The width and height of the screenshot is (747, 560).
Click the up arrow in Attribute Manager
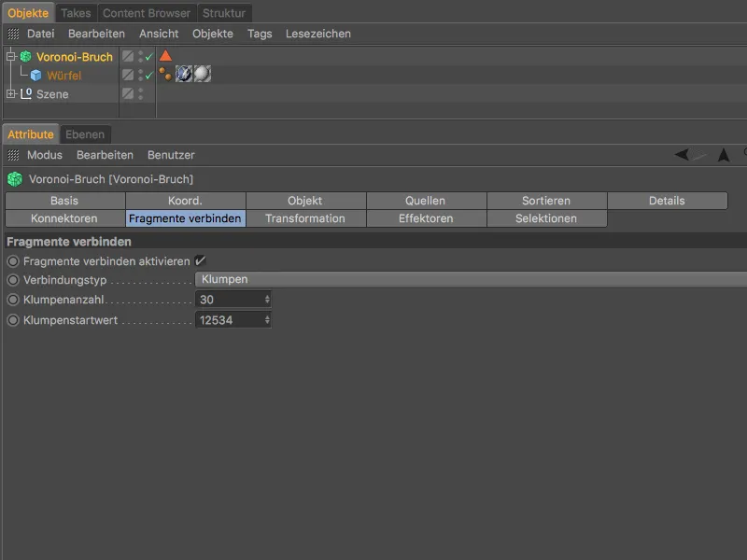[724, 154]
